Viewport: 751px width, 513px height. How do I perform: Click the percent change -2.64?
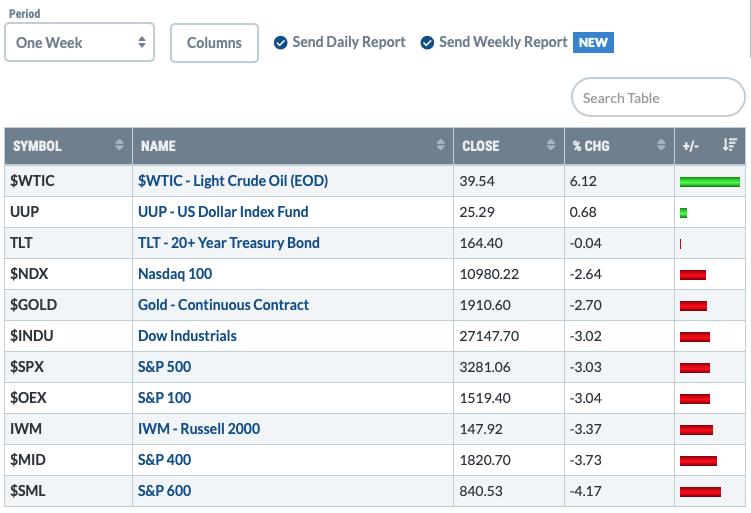click(585, 274)
